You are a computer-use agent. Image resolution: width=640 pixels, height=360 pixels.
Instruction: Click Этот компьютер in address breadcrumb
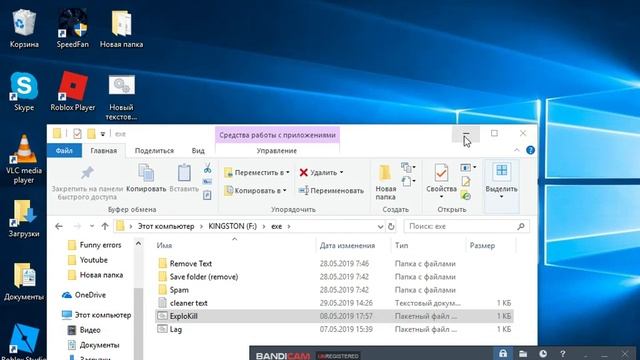pos(166,226)
